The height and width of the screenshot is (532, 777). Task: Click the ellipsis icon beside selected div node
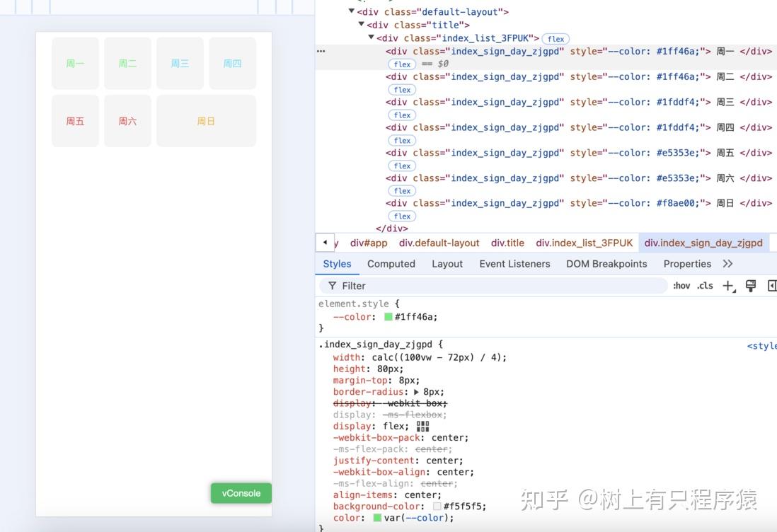(x=321, y=50)
